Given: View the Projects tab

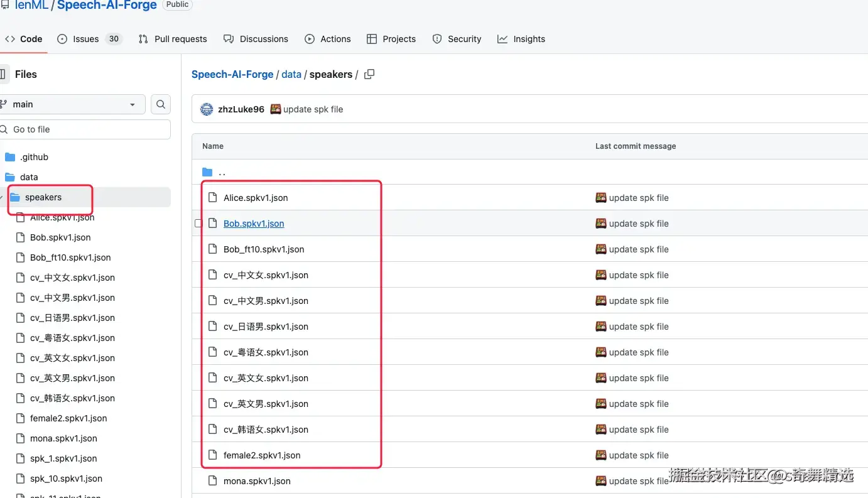Looking at the screenshot, I should (x=391, y=39).
